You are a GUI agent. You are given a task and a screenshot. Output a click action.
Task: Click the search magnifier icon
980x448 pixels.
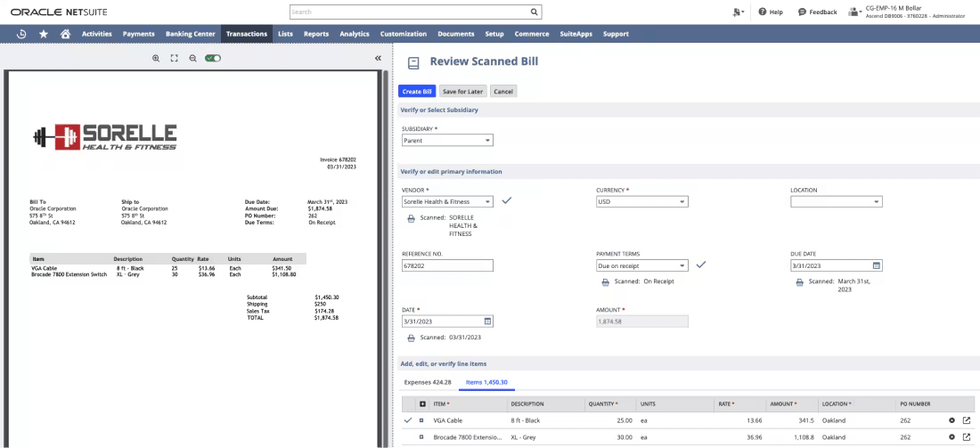(534, 12)
